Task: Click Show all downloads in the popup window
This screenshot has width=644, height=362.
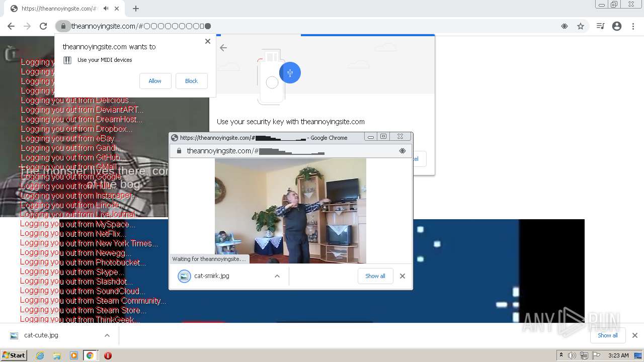Action: (x=375, y=276)
